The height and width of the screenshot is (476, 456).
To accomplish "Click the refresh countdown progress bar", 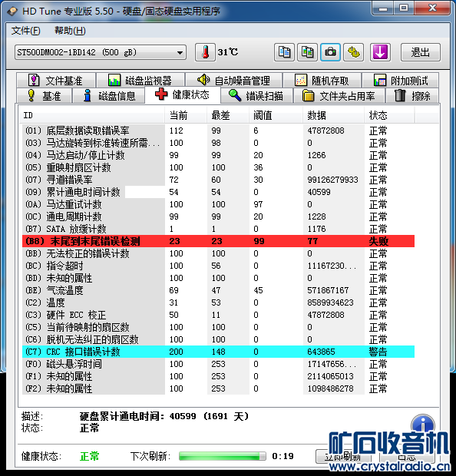I will [x=222, y=456].
